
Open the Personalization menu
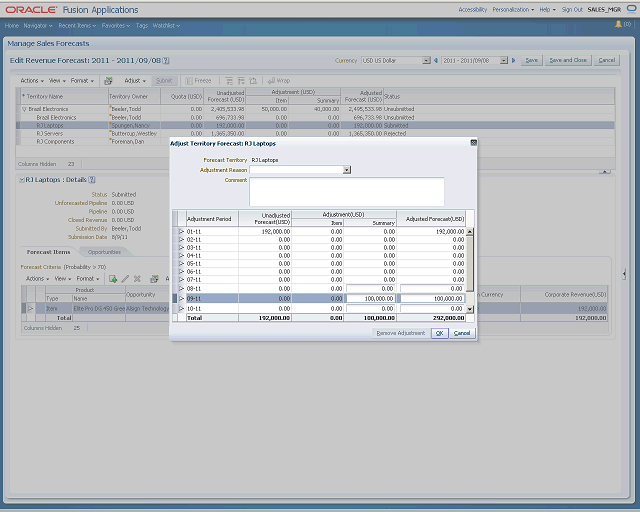pos(513,9)
